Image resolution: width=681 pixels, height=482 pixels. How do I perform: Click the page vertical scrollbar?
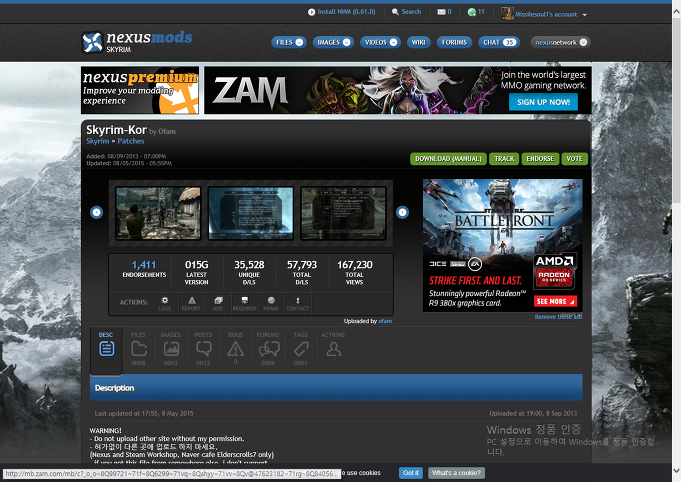tap(676, 109)
